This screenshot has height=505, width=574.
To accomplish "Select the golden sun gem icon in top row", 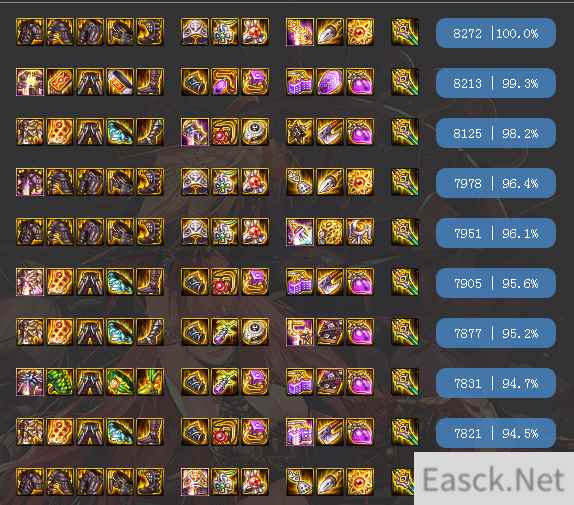I will coord(360,32).
